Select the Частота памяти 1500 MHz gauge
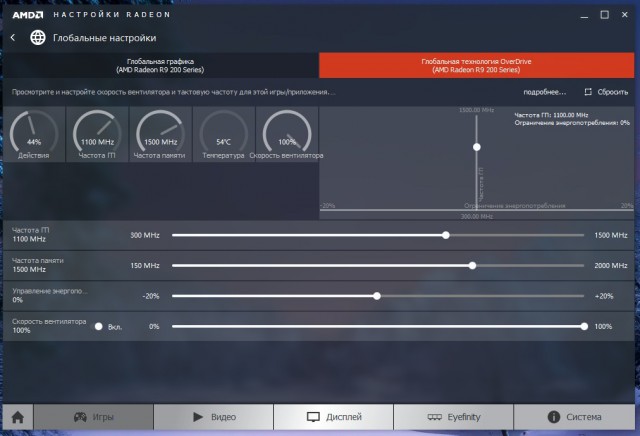640x436 pixels. 160,134
